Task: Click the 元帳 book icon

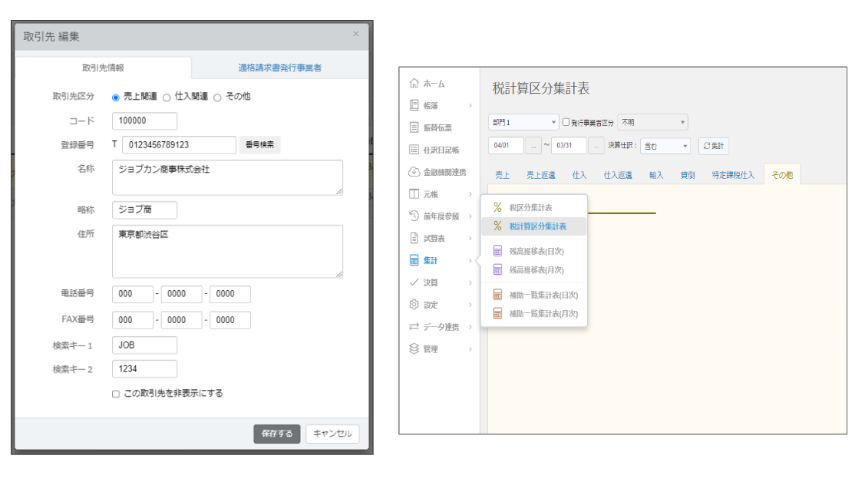Action: [x=414, y=193]
